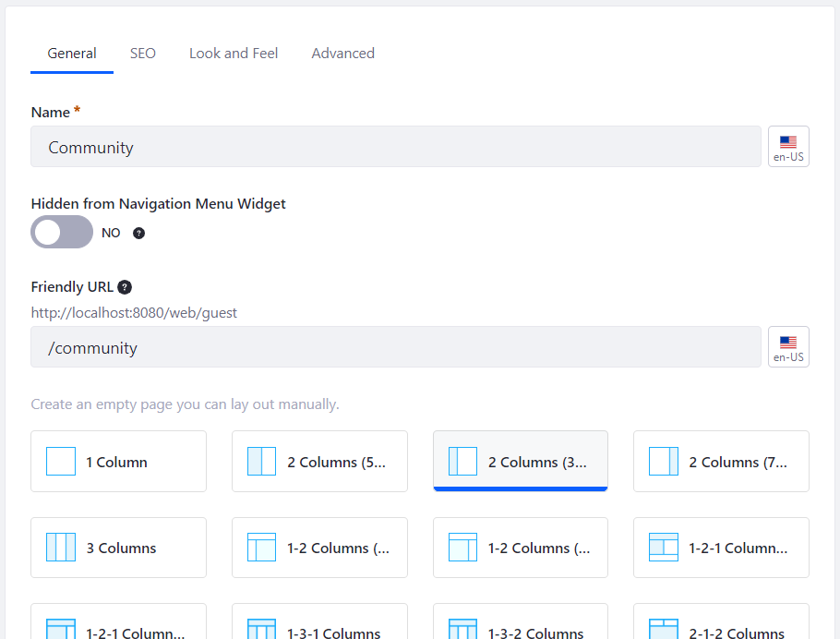
Task: Select the 1-3-2 Columns layout card
Action: (x=521, y=621)
